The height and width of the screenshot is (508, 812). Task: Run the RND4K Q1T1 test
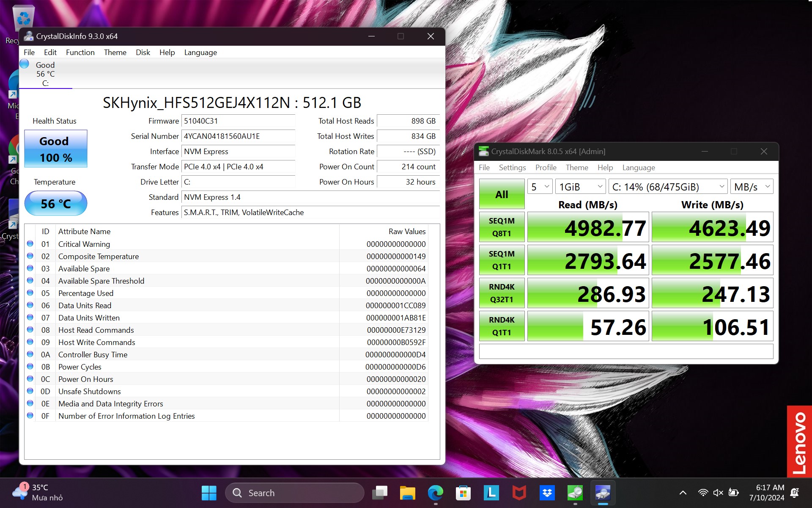(502, 326)
